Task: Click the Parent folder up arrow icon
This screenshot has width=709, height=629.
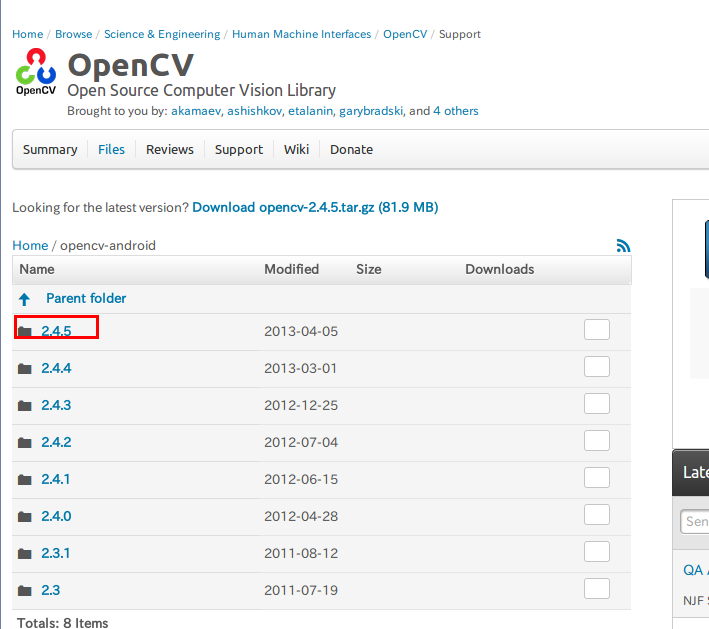Action: click(24, 299)
